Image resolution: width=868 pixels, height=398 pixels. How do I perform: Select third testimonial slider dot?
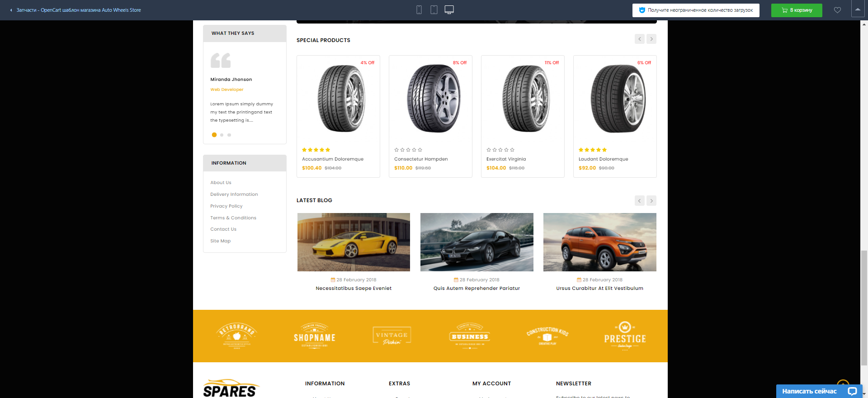229,135
